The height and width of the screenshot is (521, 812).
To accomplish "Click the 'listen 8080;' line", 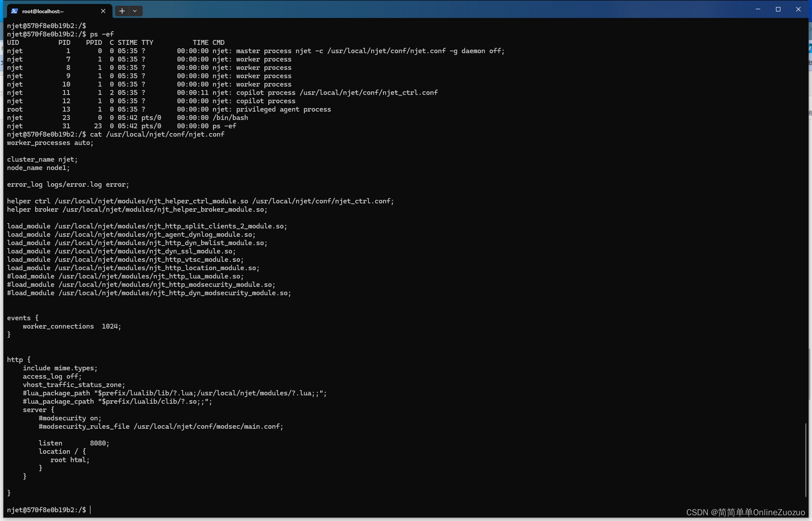I will tap(74, 443).
